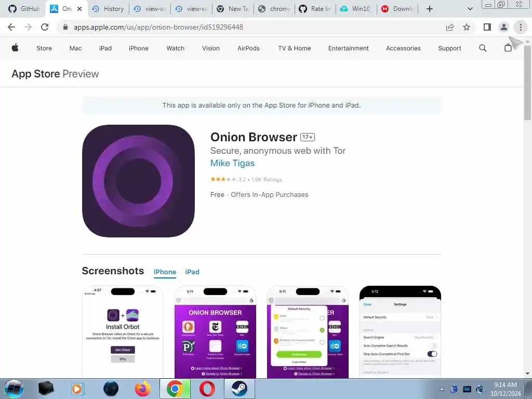Image resolution: width=532 pixels, height=399 pixels.
Task: Open the shopping bag icon
Action: coord(508,48)
